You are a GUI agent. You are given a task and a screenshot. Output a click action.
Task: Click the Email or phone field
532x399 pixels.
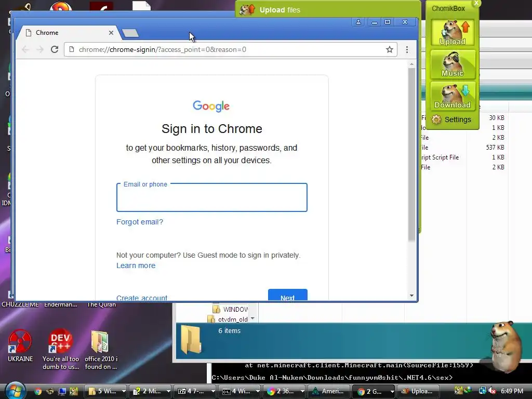tap(212, 197)
